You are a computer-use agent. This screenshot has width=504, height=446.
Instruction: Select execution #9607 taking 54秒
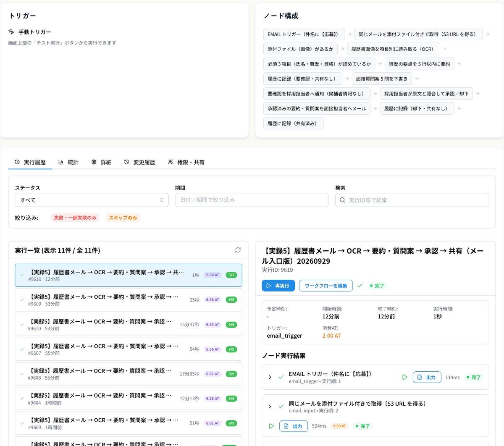coord(128,349)
